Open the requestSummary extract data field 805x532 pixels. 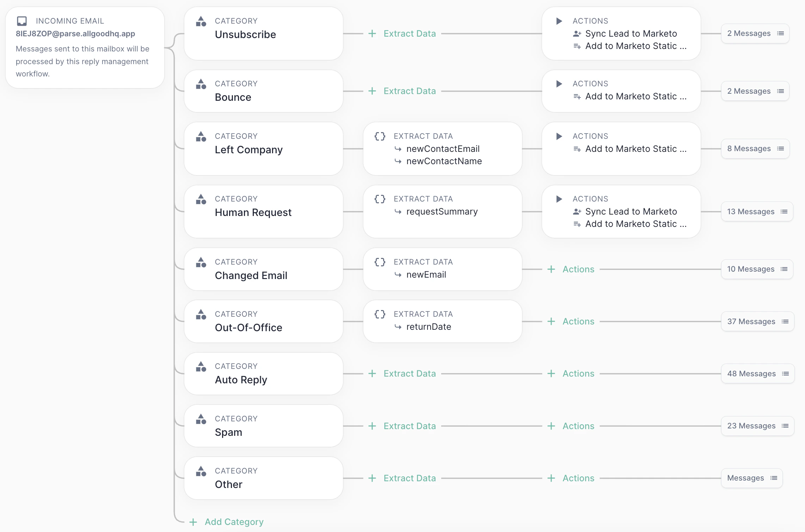442,212
